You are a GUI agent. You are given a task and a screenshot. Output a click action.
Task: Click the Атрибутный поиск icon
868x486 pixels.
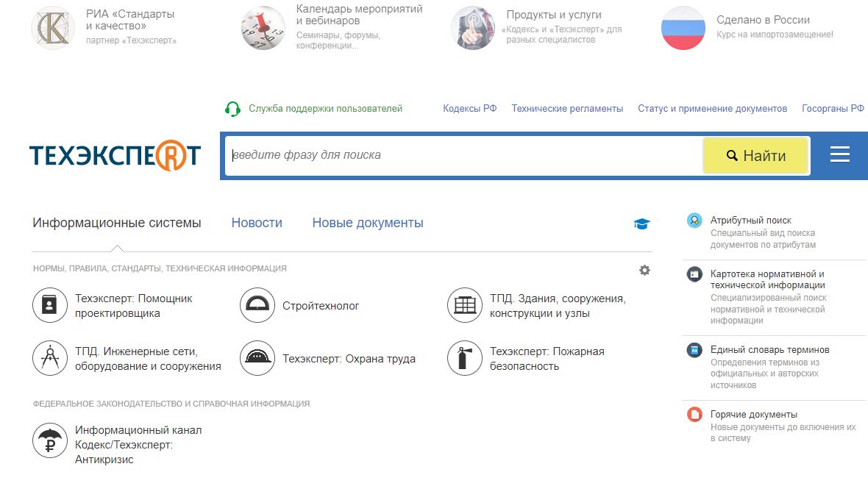pos(694,221)
